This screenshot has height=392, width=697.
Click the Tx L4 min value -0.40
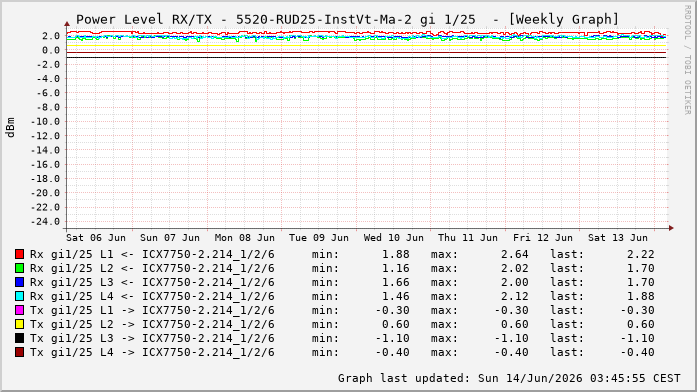click(393, 352)
